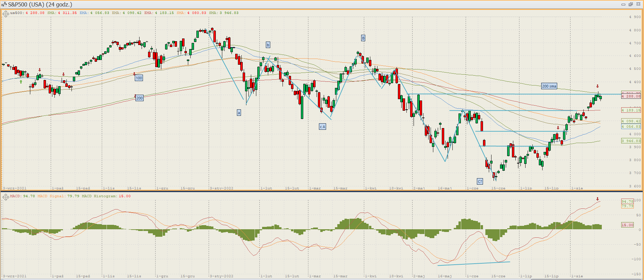Click the "200" moving average label

tap(140, 98)
